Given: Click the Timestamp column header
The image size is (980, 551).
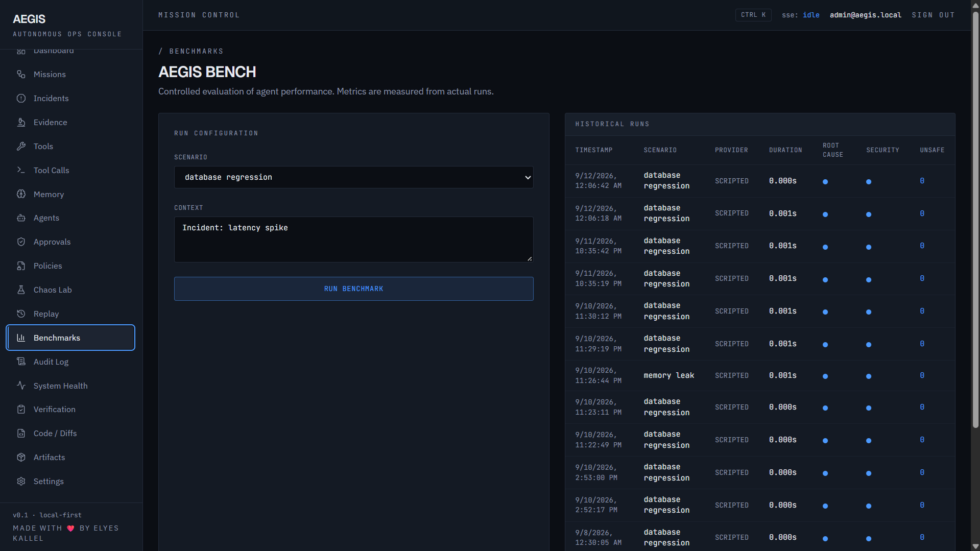Looking at the screenshot, I should point(594,150).
